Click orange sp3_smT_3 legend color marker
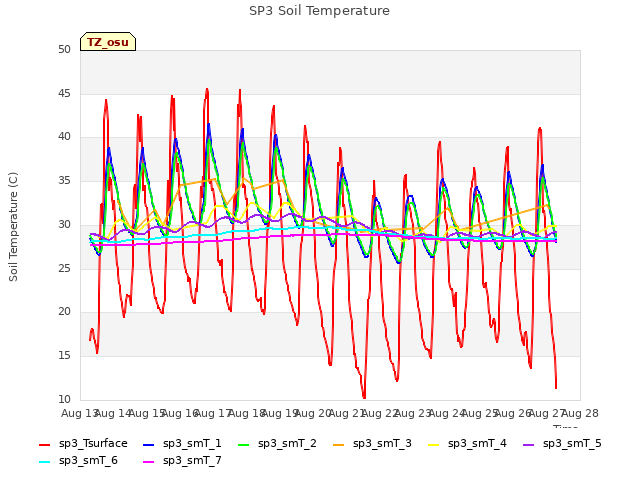The image size is (640, 480). point(339,444)
